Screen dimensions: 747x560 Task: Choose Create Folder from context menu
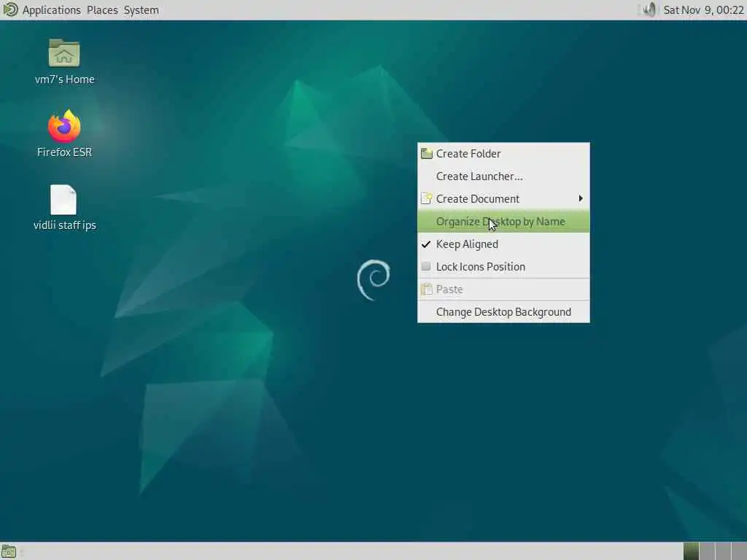pyautogui.click(x=503, y=154)
